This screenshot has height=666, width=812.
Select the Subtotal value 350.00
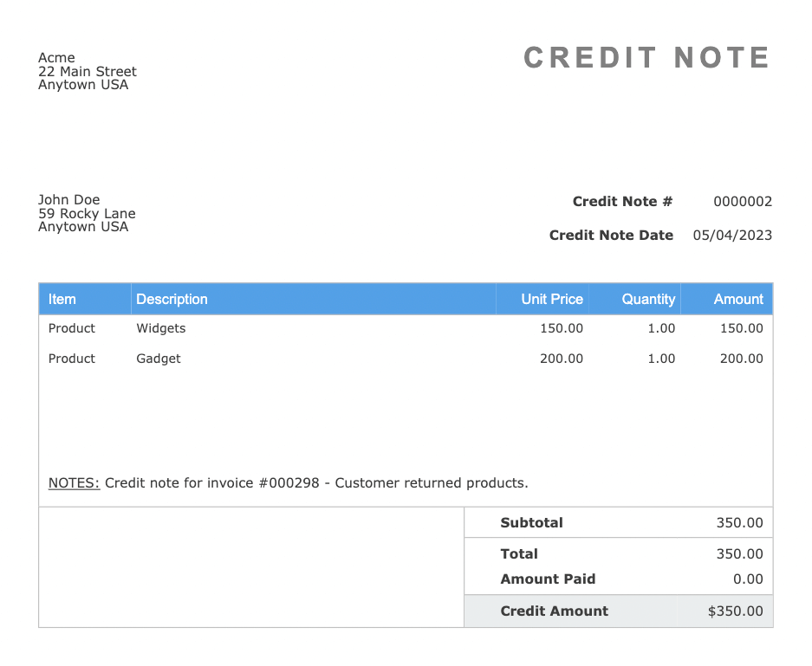(x=739, y=523)
